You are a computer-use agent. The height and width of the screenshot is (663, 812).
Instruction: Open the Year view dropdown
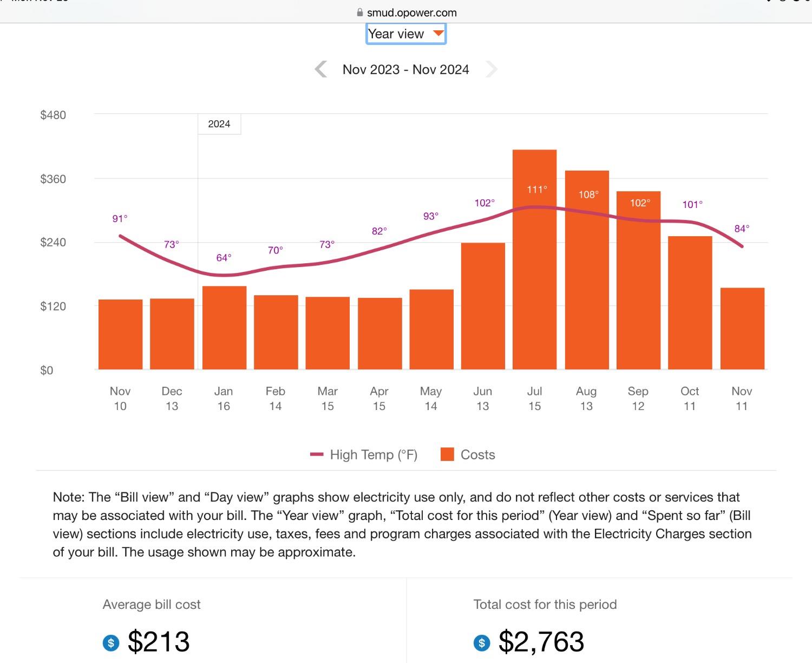tap(406, 34)
